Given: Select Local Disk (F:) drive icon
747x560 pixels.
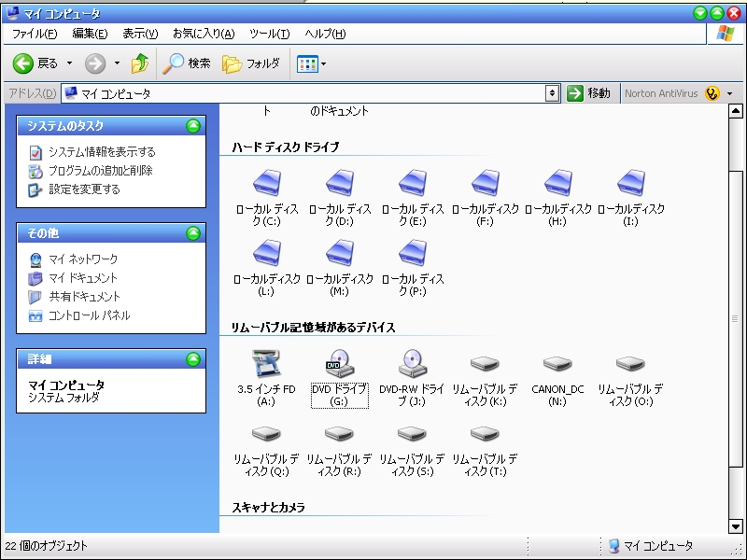Looking at the screenshot, I should coord(486,183).
